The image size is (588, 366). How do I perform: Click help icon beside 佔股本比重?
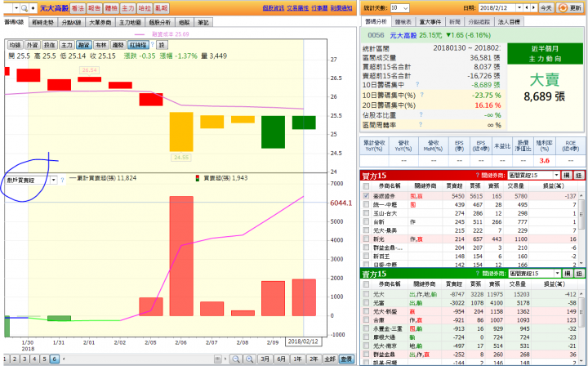pyautogui.click(x=421, y=114)
